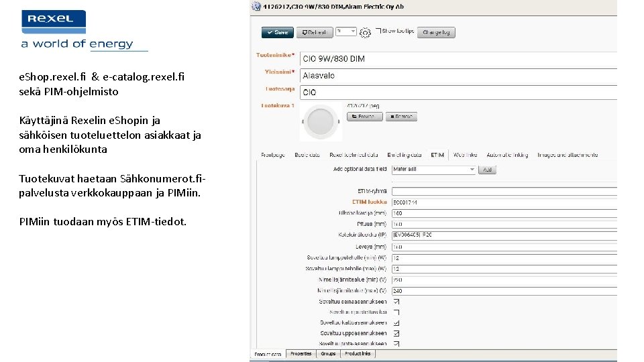Click the Tuotesarja field CIO
The image size is (644, 362).
[458, 93]
